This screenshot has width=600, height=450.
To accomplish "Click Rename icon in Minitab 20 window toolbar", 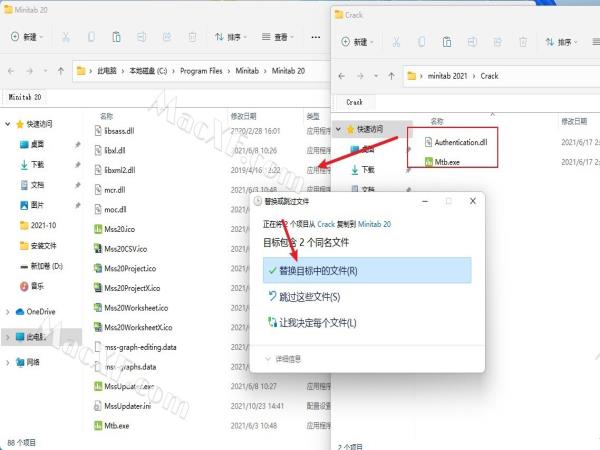I will click(142, 37).
